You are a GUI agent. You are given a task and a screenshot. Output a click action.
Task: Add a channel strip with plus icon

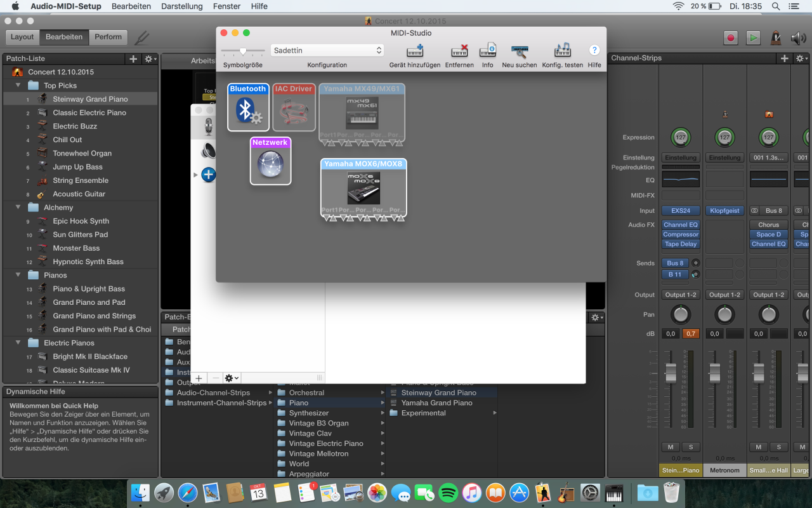785,58
